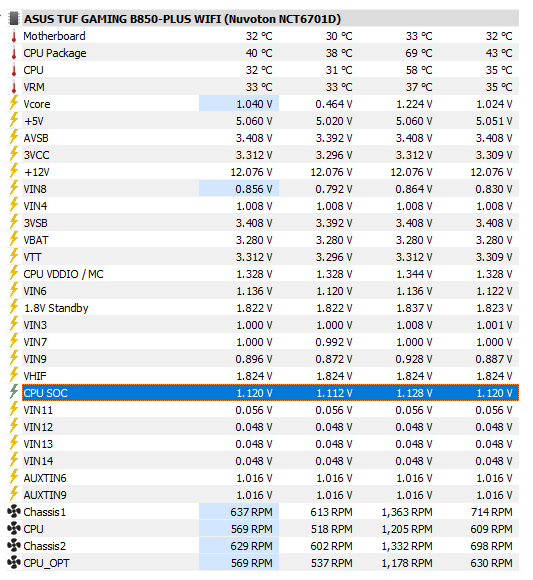Select the +5V sensor label
The width and height of the screenshot is (533, 580).
34,121
